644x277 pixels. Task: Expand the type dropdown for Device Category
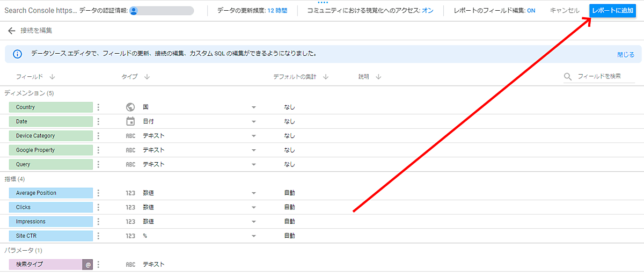[x=254, y=136]
